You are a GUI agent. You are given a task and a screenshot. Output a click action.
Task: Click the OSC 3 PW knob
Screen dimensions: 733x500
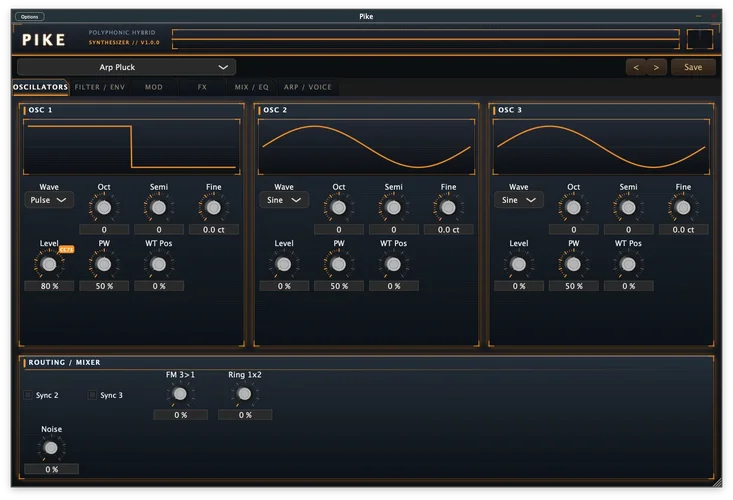click(x=574, y=264)
